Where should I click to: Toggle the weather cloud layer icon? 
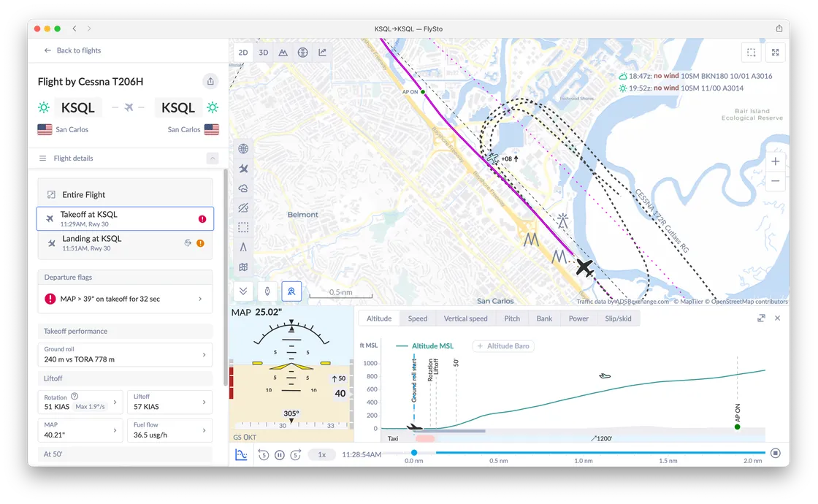click(x=243, y=188)
